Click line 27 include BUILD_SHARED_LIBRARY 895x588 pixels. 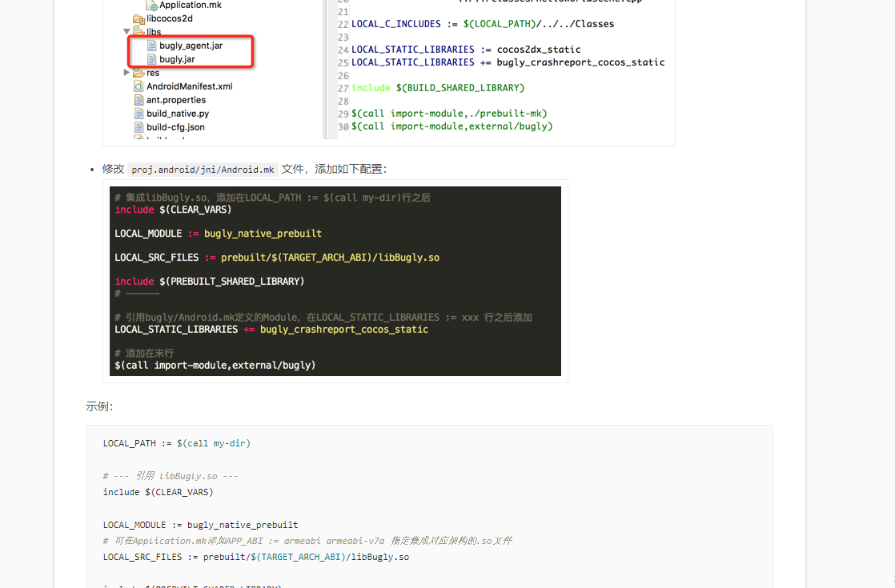(438, 88)
